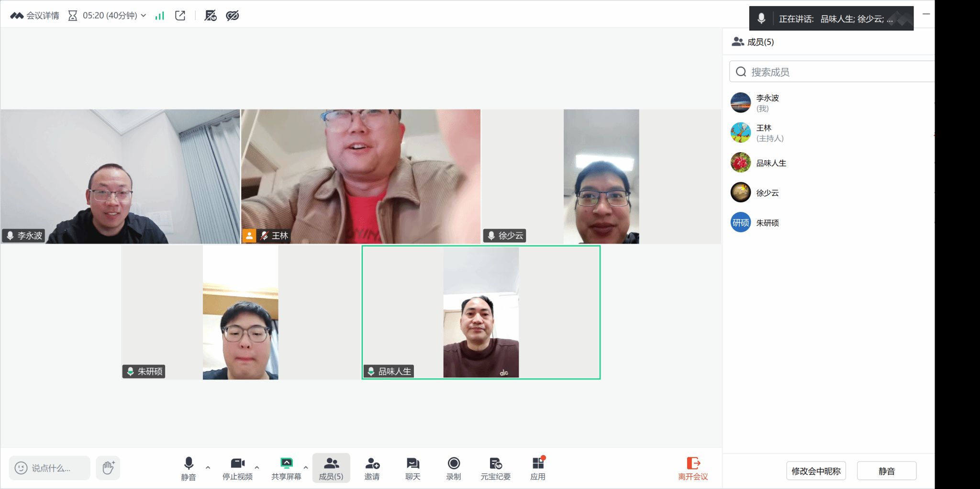Screen dimensions: 980x489
Task: Click the pop-out window icon in top bar
Action: (180, 16)
